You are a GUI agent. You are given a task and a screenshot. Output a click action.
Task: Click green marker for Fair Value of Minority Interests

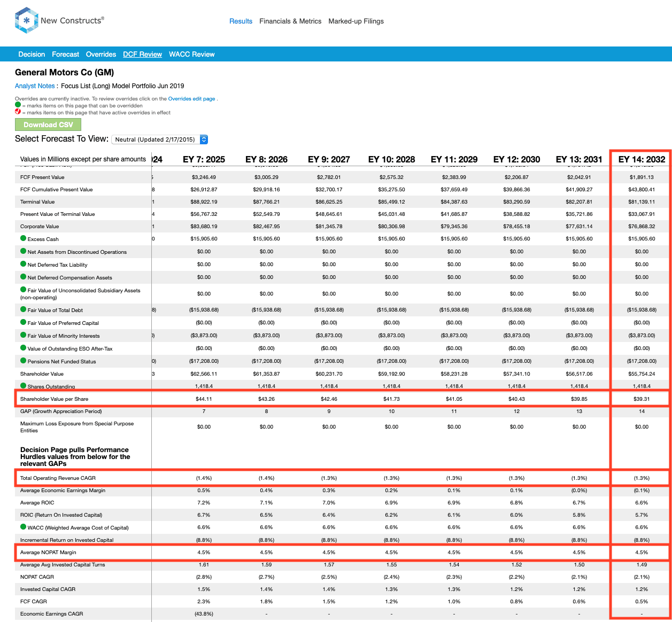click(24, 335)
